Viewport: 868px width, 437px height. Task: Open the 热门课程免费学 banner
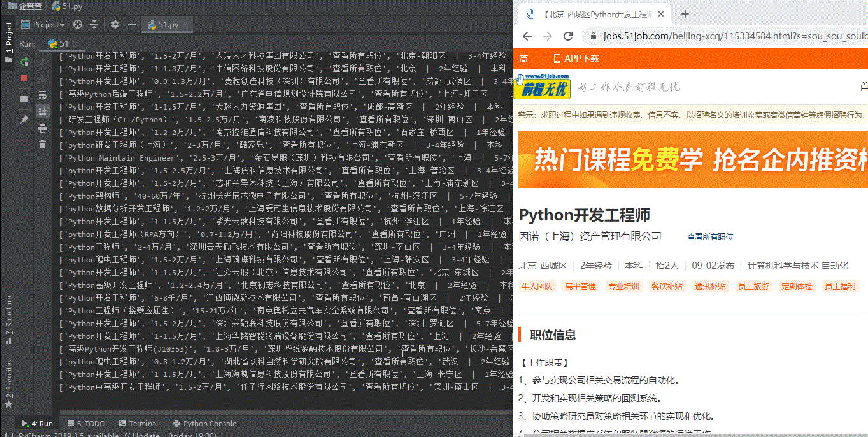[x=693, y=159]
